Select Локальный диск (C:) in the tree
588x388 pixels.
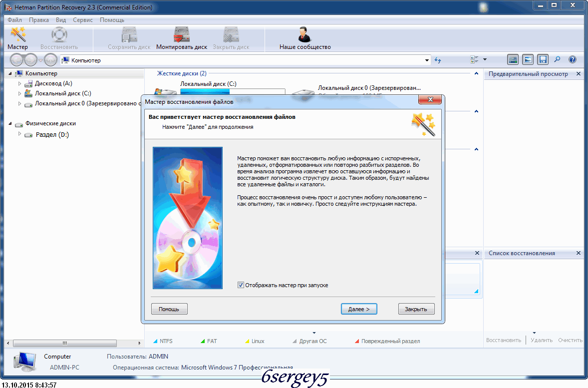63,93
